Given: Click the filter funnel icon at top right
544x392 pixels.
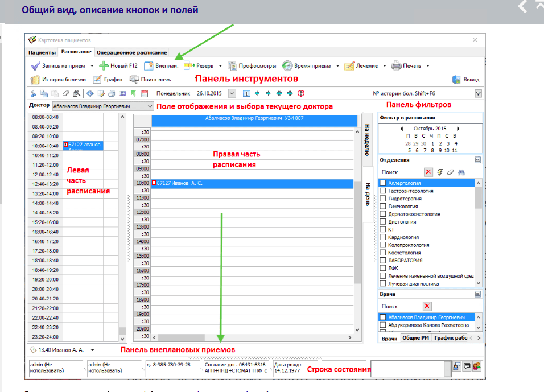Looking at the screenshot, I should pyautogui.click(x=479, y=93).
